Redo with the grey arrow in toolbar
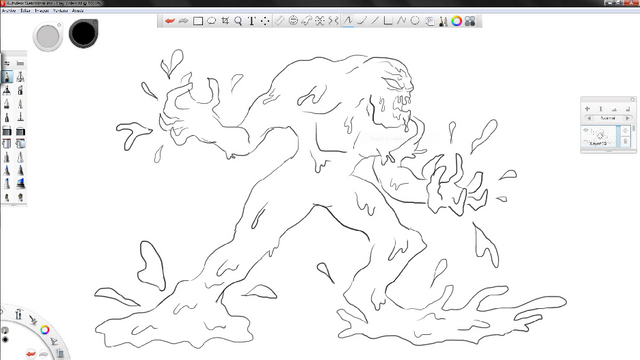Viewport: 640px width, 360px height. 183,21
